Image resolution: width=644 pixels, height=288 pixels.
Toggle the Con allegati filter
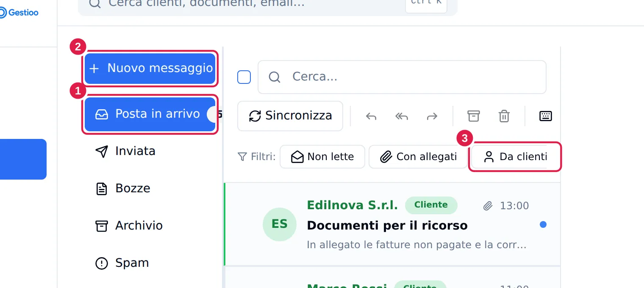pos(418,157)
